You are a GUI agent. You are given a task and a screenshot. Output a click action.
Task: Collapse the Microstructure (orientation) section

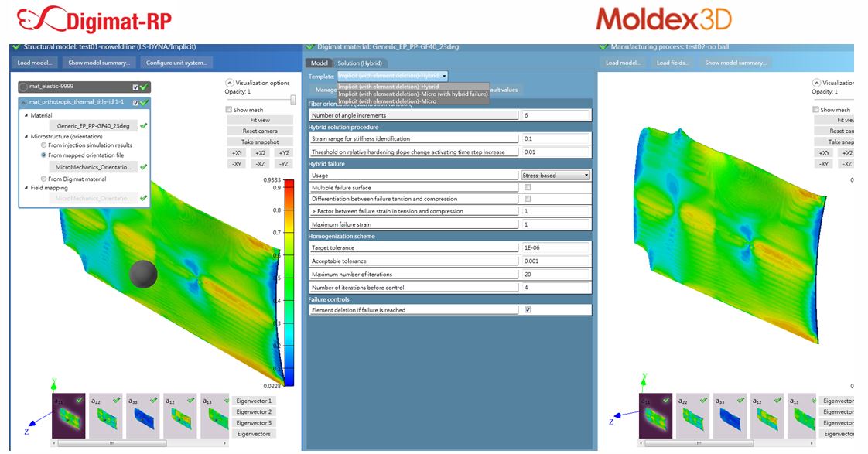pos(26,136)
